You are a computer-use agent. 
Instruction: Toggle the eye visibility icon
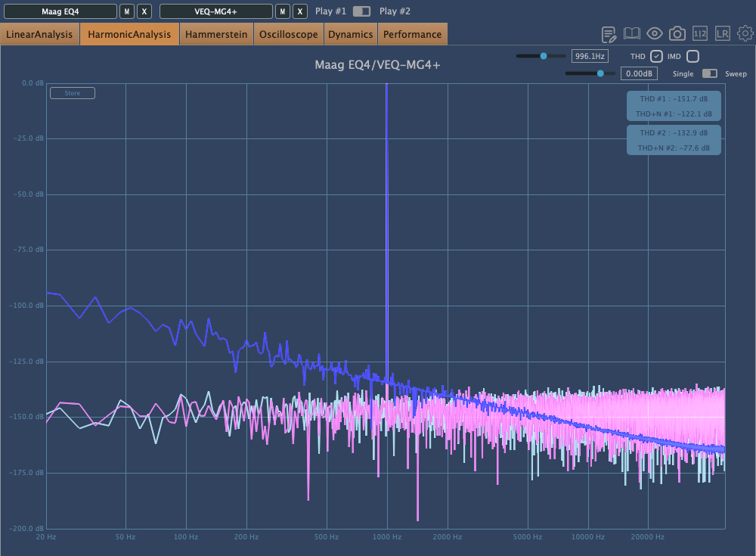654,33
